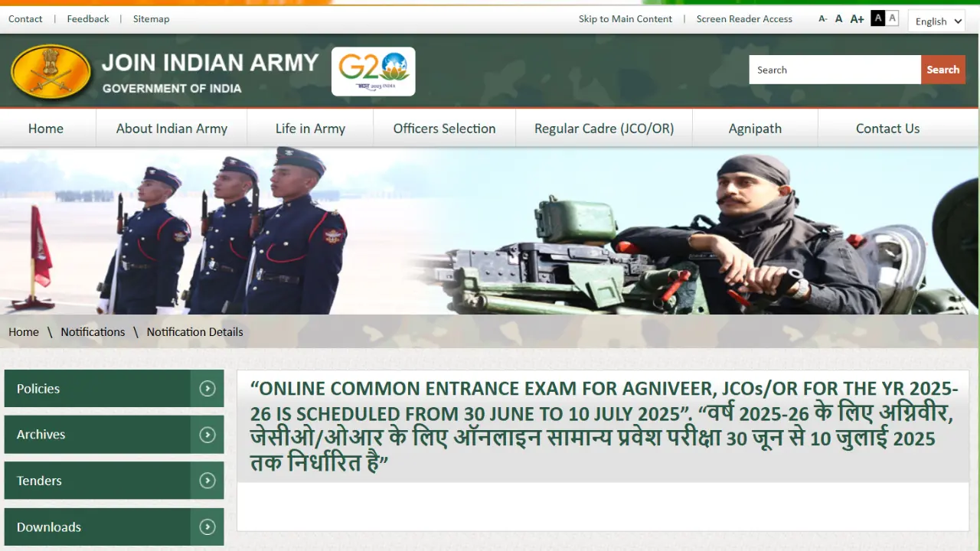The width and height of the screenshot is (980, 551).
Task: Enable dark contrast mode with black A
Action: click(x=877, y=18)
